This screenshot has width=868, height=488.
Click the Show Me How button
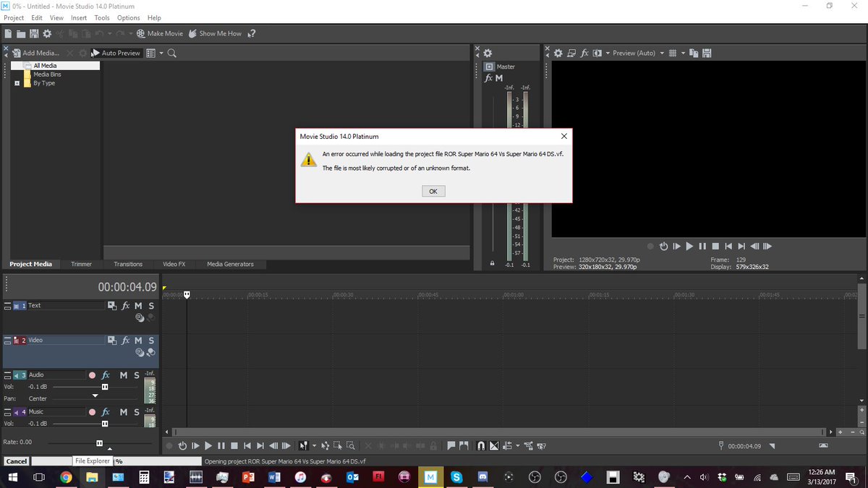click(215, 33)
